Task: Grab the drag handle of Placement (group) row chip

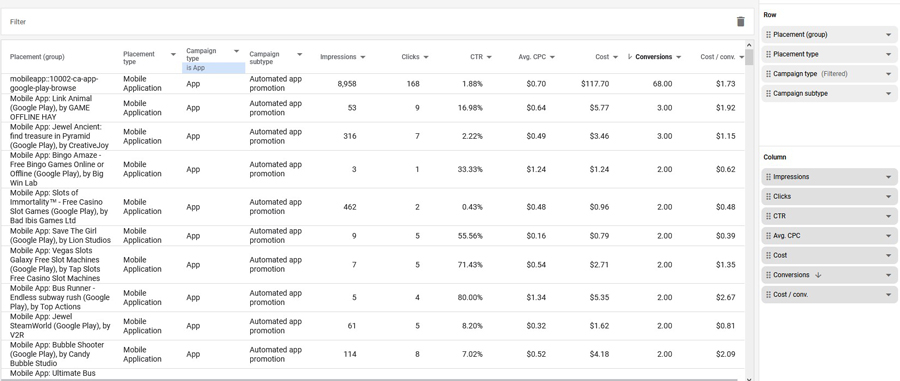Action: tap(768, 34)
